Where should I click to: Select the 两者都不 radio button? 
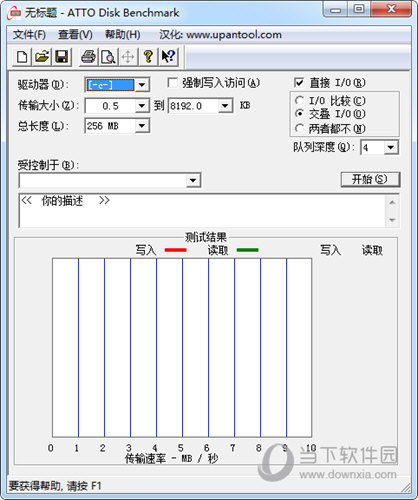click(299, 128)
